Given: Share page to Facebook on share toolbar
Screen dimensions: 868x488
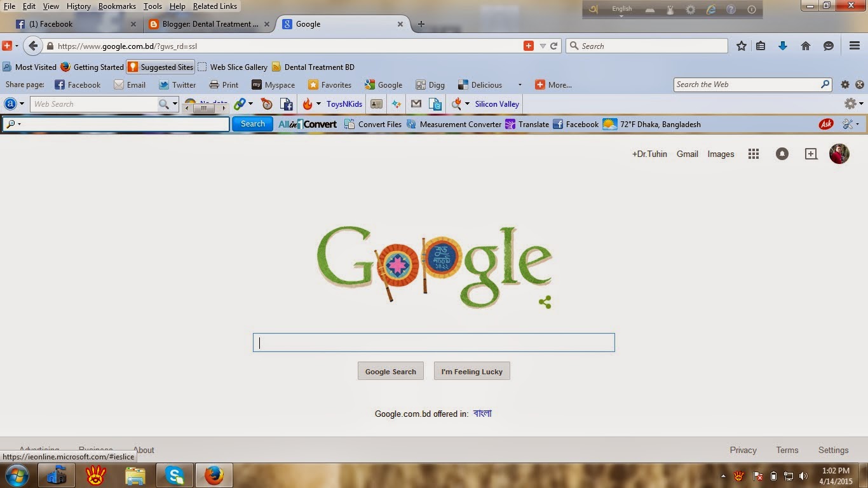Looking at the screenshot, I should pyautogui.click(x=78, y=85).
